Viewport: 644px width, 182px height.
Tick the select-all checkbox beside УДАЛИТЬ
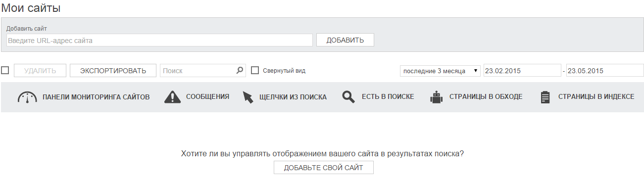5,71
